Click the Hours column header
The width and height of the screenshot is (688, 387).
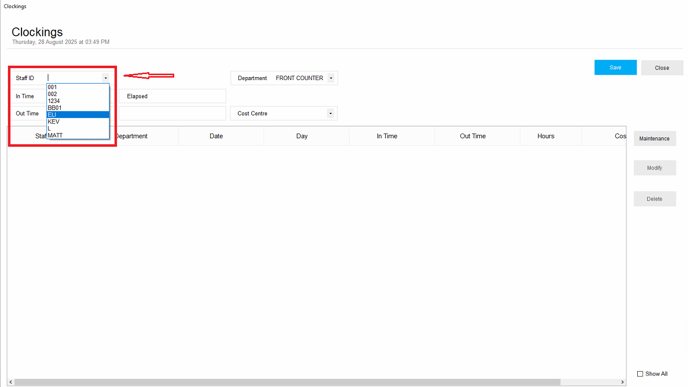550,136
